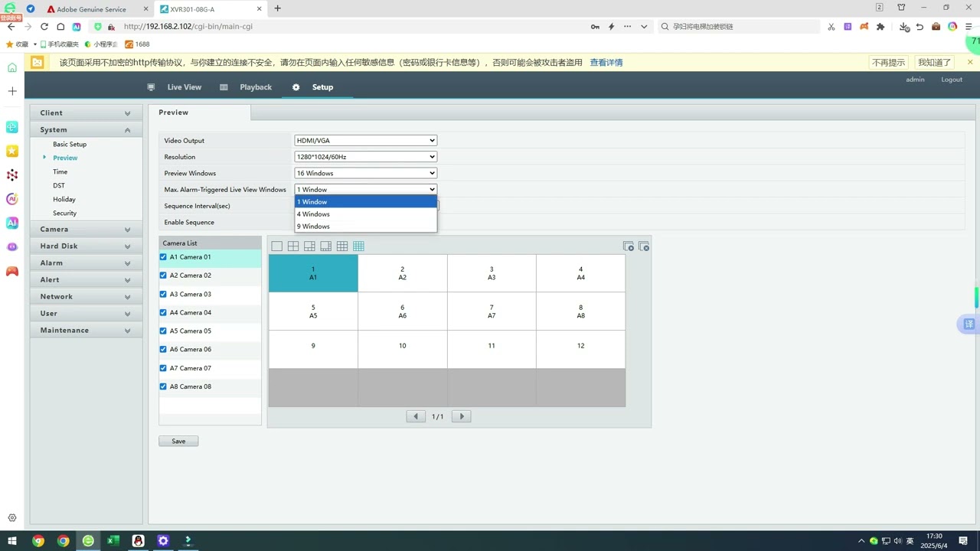The height and width of the screenshot is (551, 980).
Task: Select the 16-window grid layout icon
Action: [x=358, y=246]
